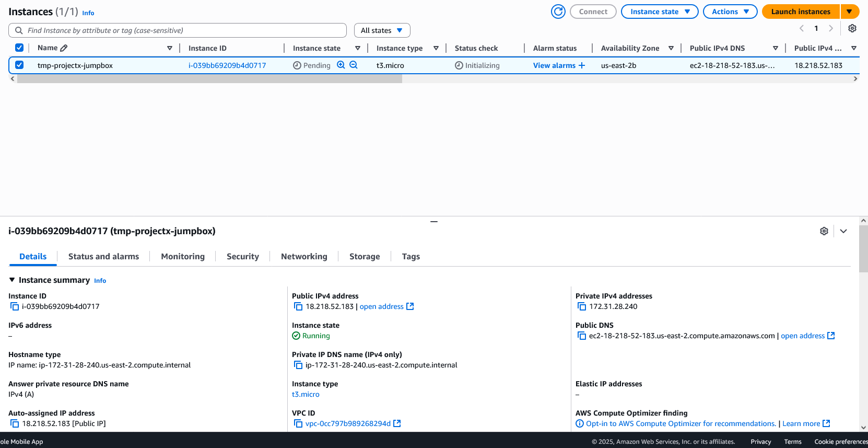The height and width of the screenshot is (448, 868).
Task: Copy the Public IPv4 address 18.218.52.183
Action: pos(298,307)
